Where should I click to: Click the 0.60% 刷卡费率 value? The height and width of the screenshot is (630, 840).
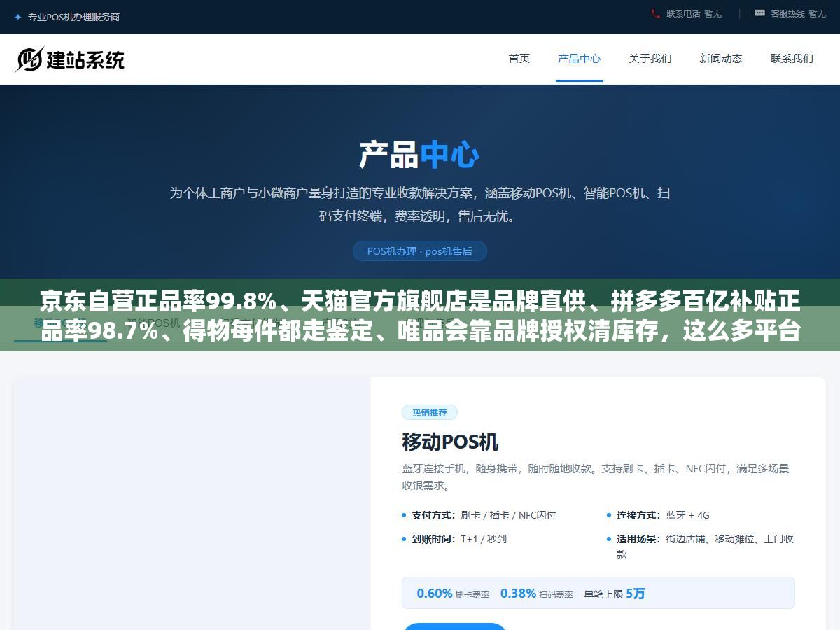453,594
